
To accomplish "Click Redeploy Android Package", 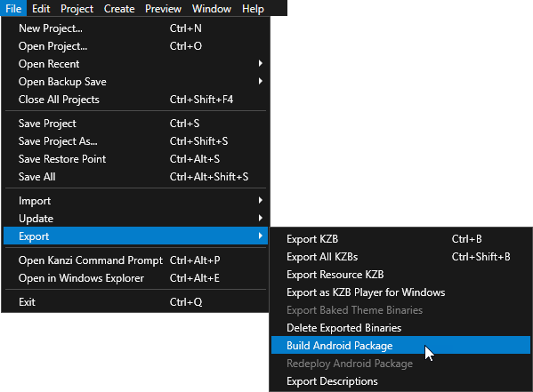I will point(400,364).
